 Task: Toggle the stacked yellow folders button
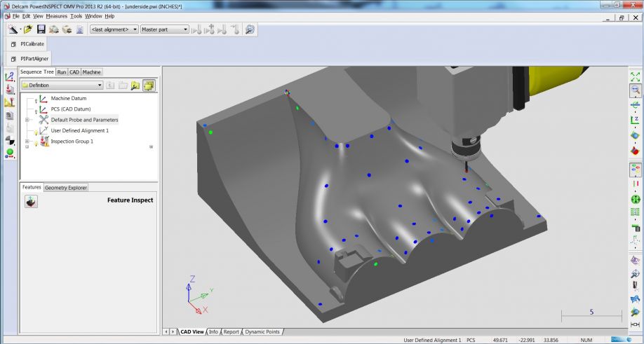point(149,85)
